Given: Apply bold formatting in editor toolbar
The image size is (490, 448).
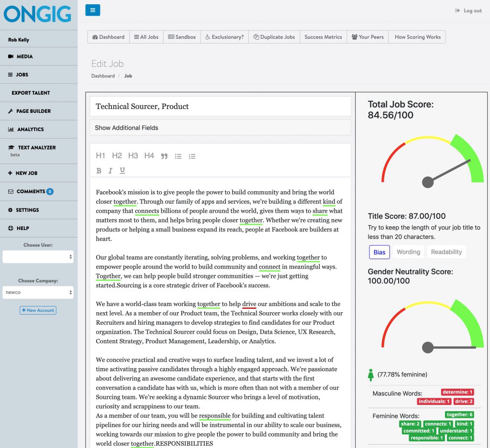Looking at the screenshot, I should (99, 171).
